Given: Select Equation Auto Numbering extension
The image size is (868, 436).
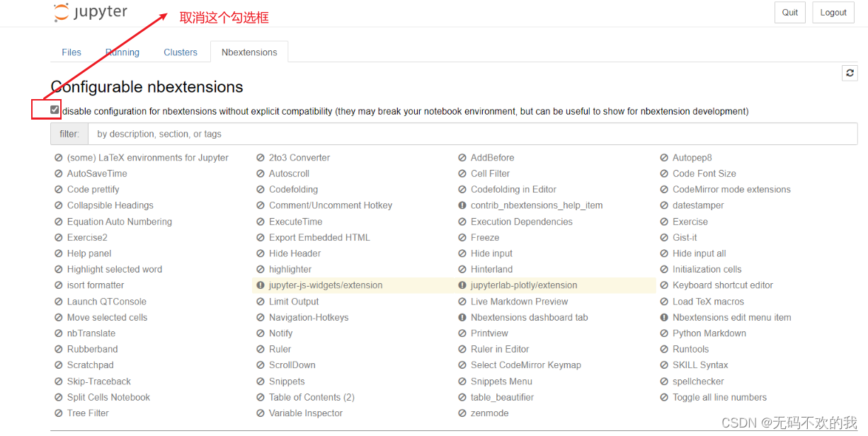Looking at the screenshot, I should tap(120, 222).
